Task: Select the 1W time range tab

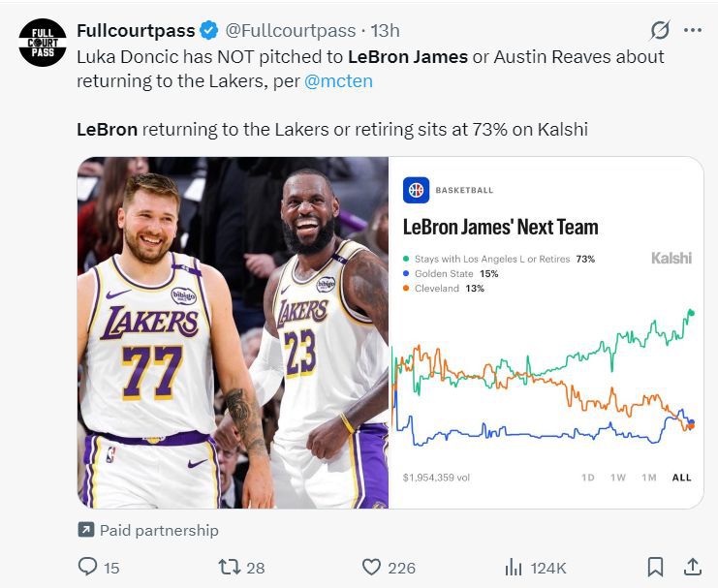Action: (x=618, y=478)
